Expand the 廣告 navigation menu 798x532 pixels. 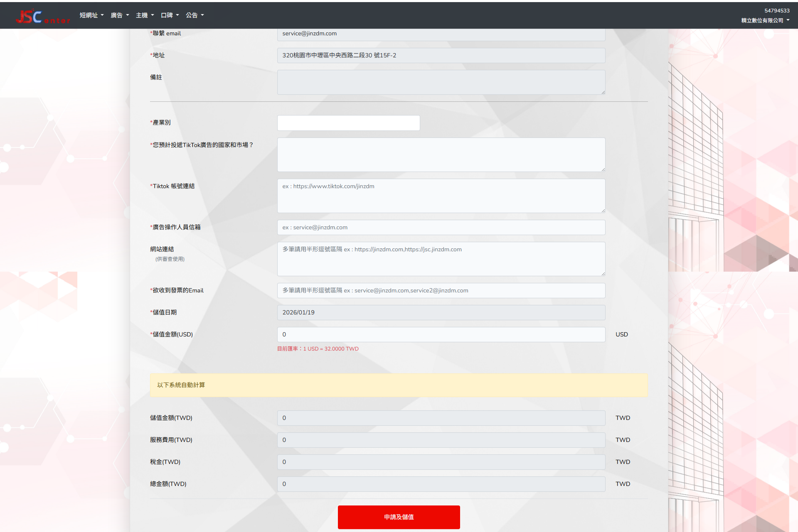[120, 15]
